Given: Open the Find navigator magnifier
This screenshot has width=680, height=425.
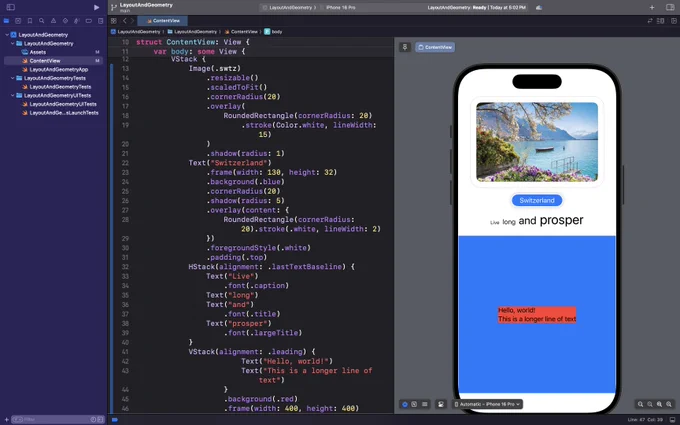Looking at the screenshot, I should coord(42,21).
